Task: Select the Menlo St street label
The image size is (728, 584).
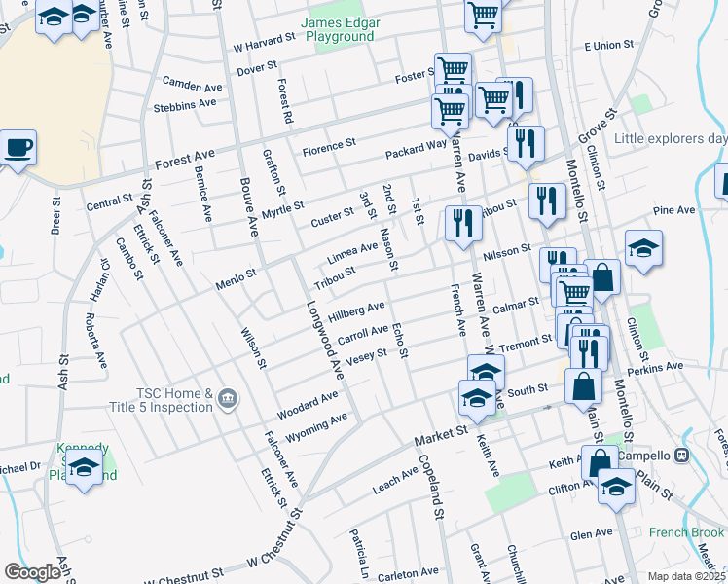Action: click(x=236, y=279)
